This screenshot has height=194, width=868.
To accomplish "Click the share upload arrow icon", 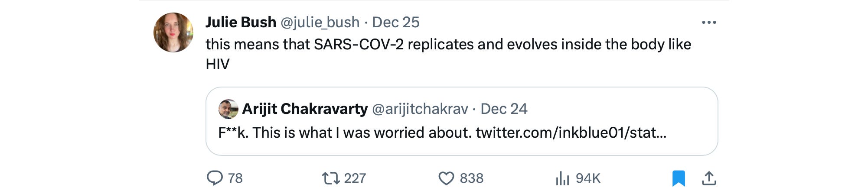I will [x=709, y=178].
